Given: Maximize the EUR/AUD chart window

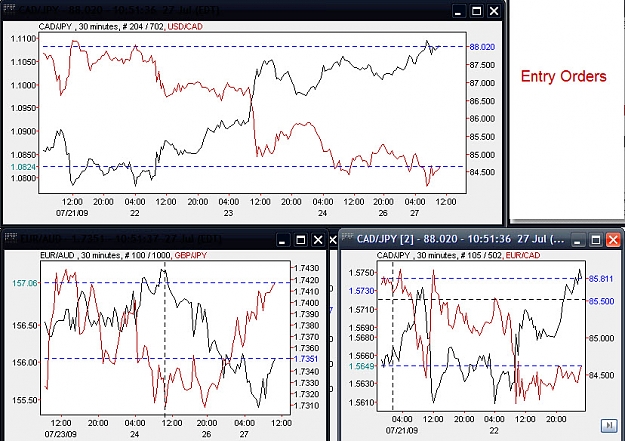Looking at the screenshot, I should click(x=301, y=240).
